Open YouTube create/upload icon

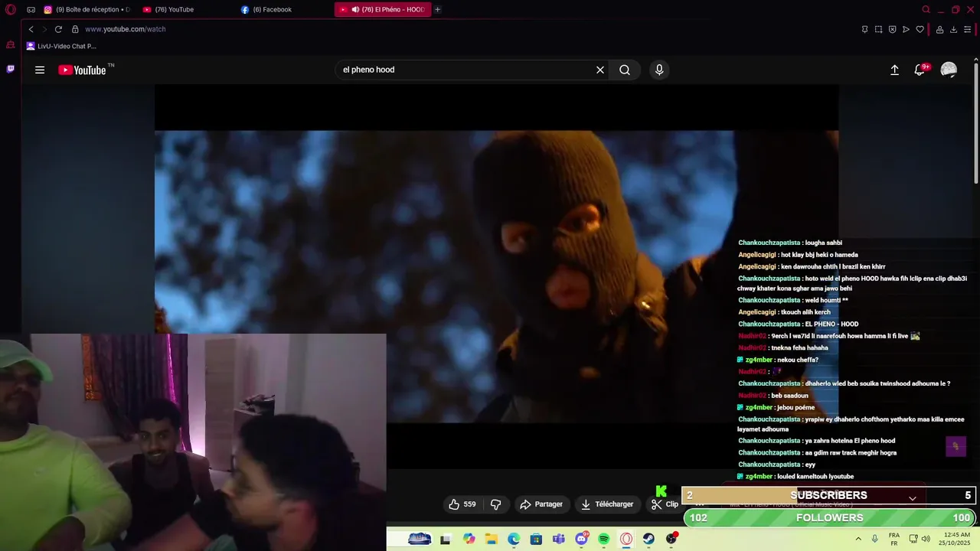pos(894,70)
